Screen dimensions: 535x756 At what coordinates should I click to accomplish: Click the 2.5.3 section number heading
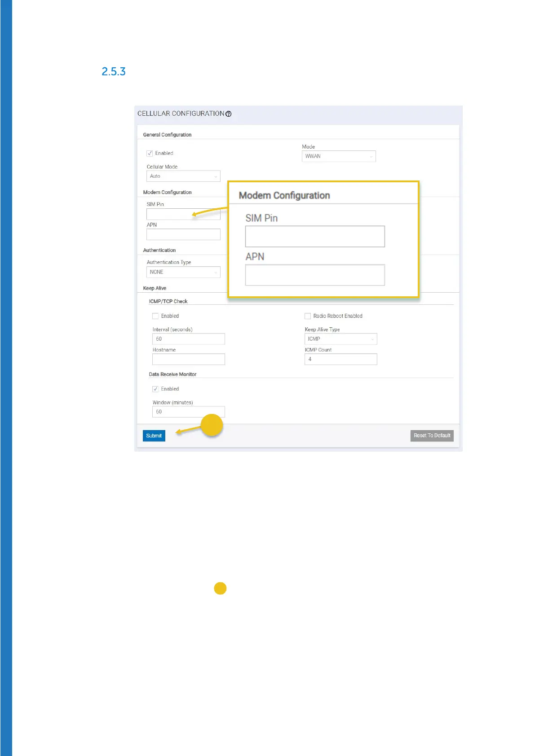coord(114,72)
